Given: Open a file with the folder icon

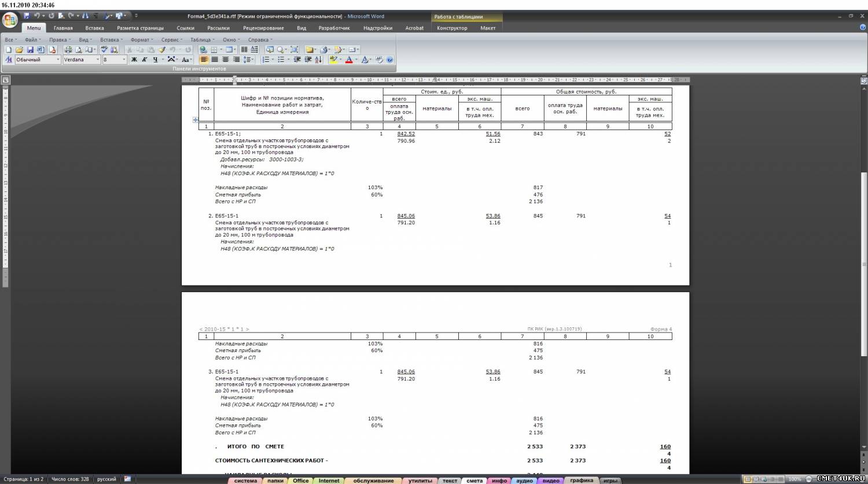Looking at the screenshot, I should pos(19,50).
